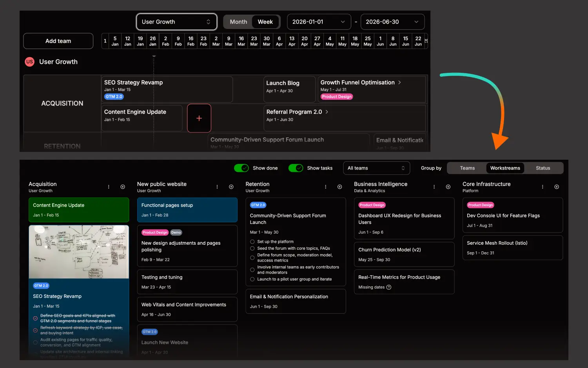Open the Business Intelligence column menu
This screenshot has width=588, height=368.
pyautogui.click(x=434, y=187)
